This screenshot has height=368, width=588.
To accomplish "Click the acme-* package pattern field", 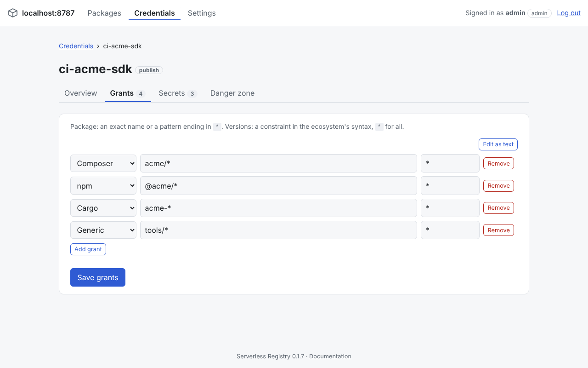I will pyautogui.click(x=278, y=208).
